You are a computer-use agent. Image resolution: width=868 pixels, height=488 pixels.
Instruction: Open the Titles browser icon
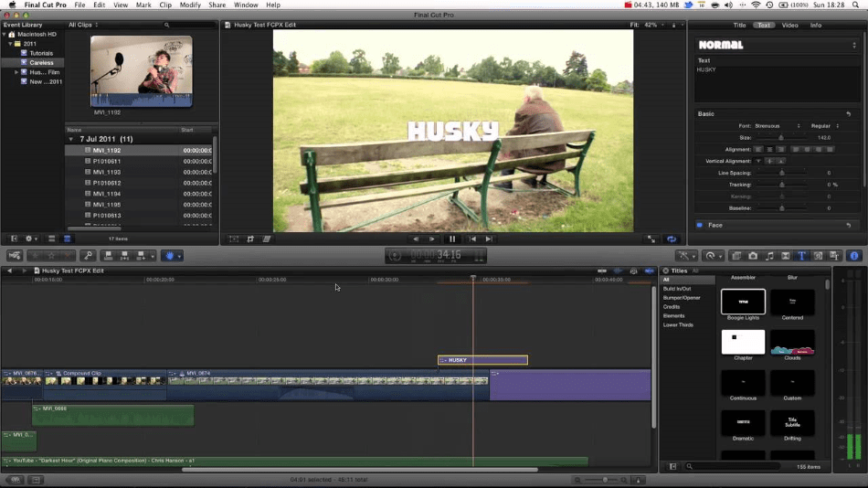coord(801,255)
